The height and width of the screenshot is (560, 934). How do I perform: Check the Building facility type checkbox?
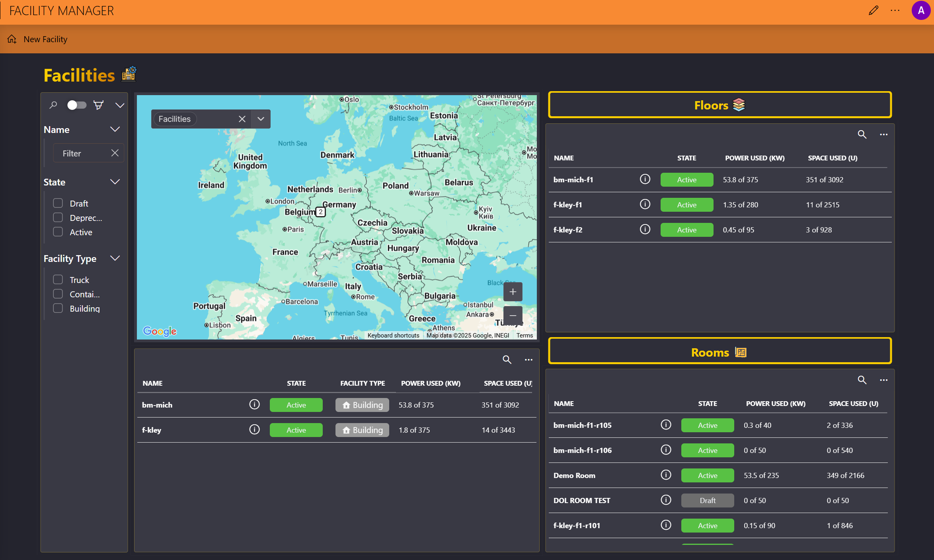coord(58,308)
